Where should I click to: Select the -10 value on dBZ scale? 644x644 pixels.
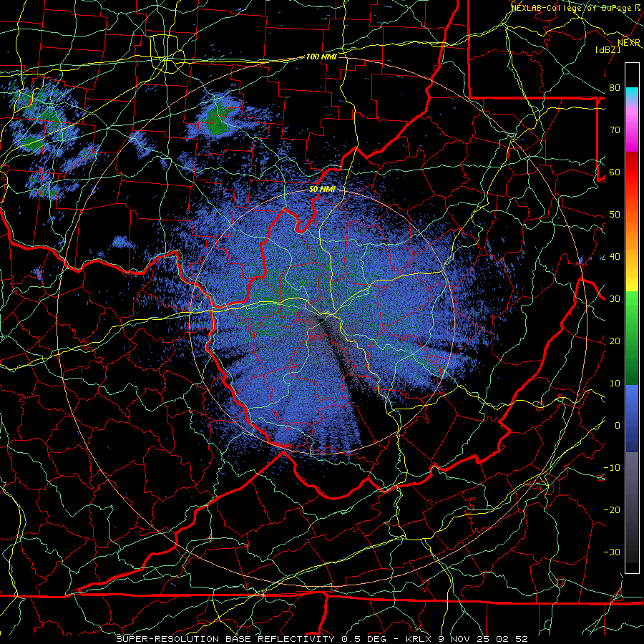click(x=612, y=468)
